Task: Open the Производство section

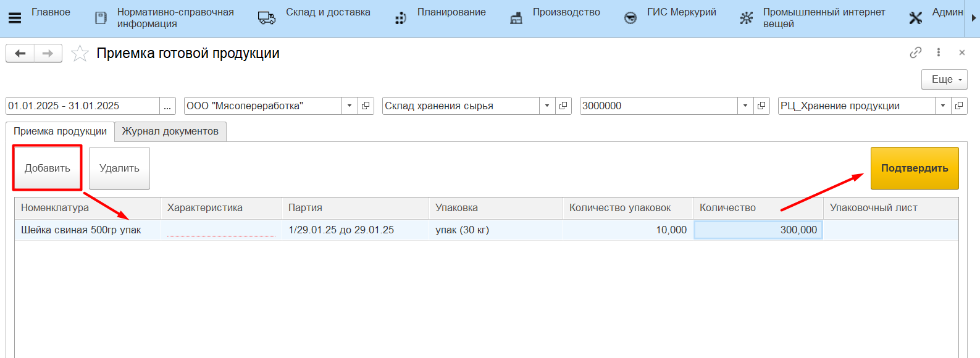Action: [x=566, y=12]
